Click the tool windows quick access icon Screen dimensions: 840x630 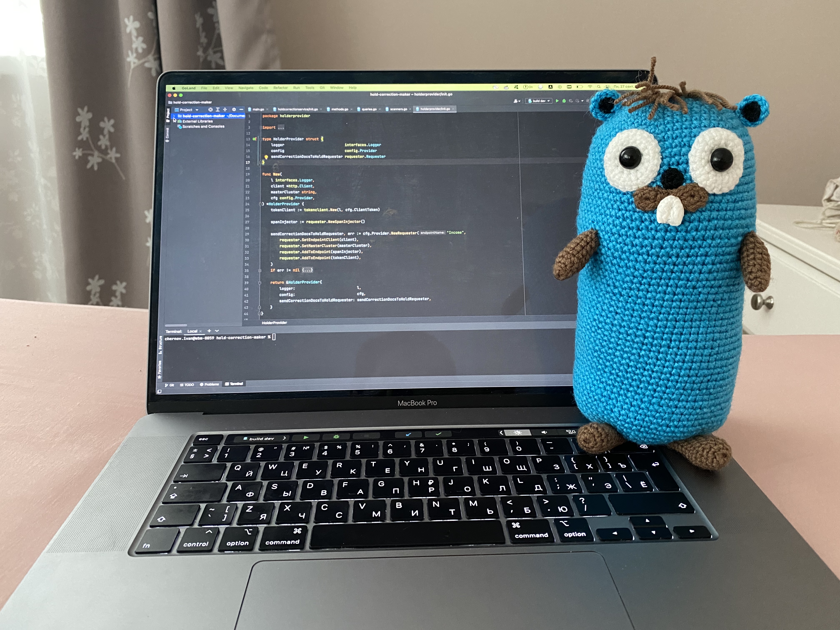(x=160, y=391)
